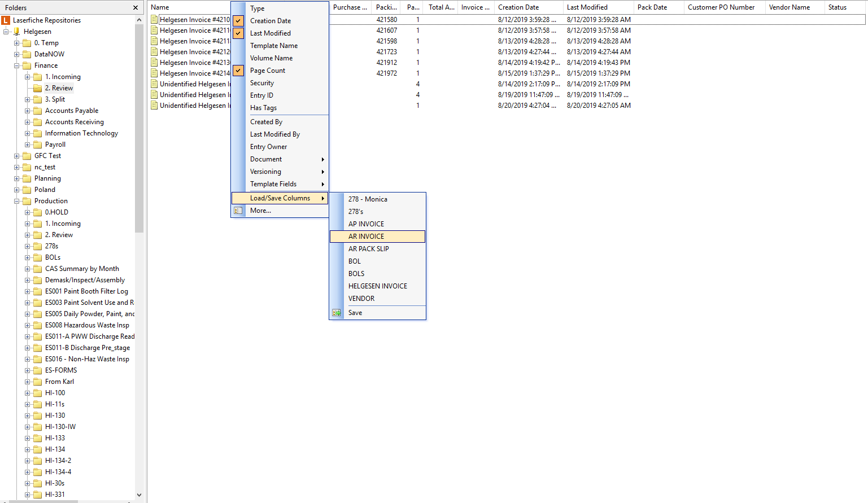Sort by the Vendor Name column header
Image resolution: width=868 pixels, height=503 pixels.
789,7
